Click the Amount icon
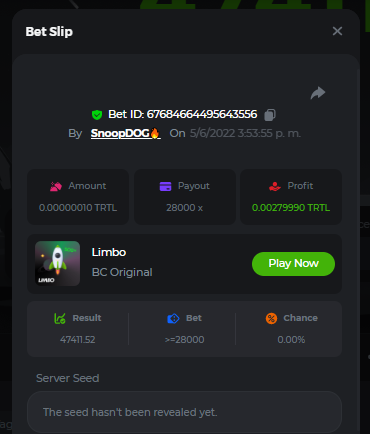 pyautogui.click(x=56, y=186)
